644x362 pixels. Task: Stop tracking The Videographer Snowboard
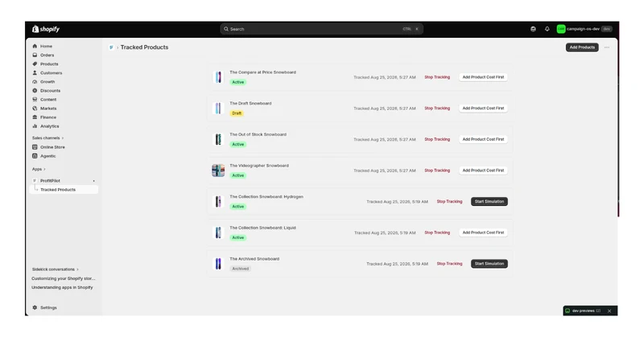coord(437,171)
